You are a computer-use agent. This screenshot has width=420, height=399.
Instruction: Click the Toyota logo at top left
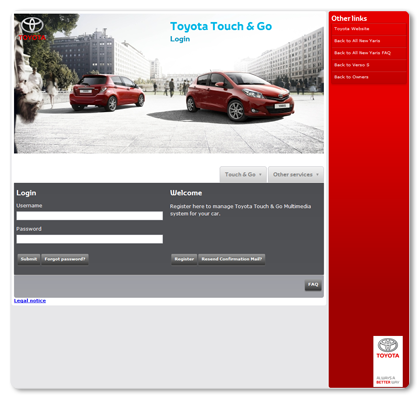[32, 29]
